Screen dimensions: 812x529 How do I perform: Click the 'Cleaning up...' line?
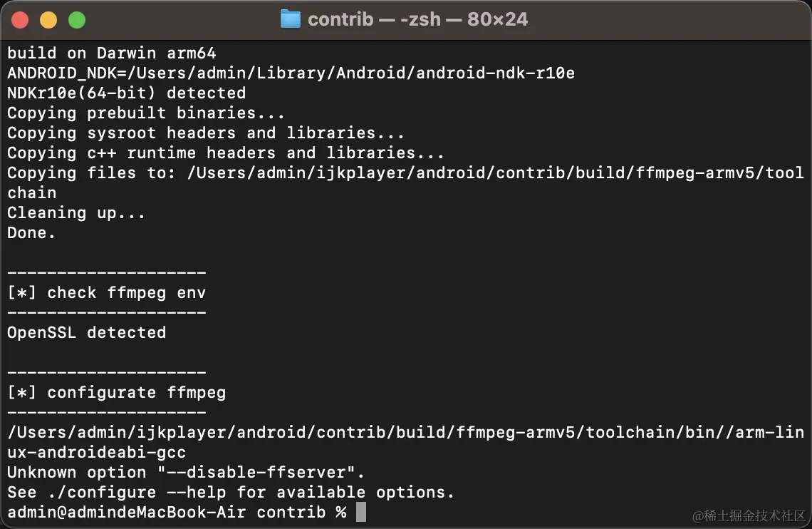[76, 212]
